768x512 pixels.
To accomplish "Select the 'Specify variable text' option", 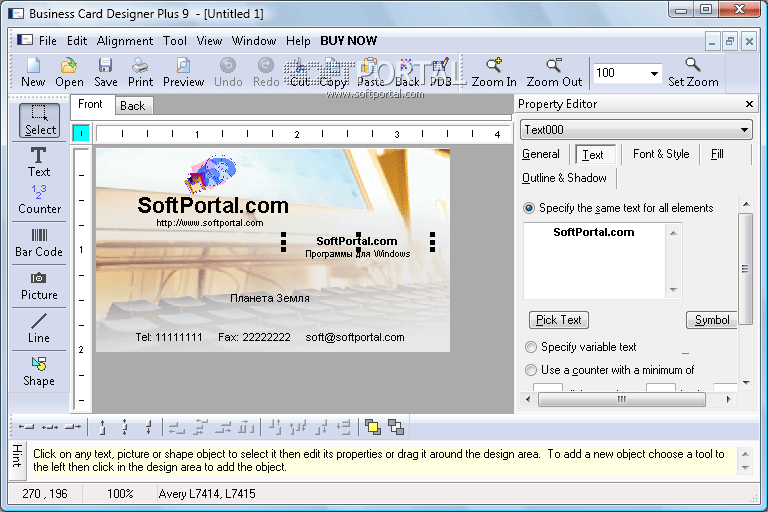I will 530,347.
